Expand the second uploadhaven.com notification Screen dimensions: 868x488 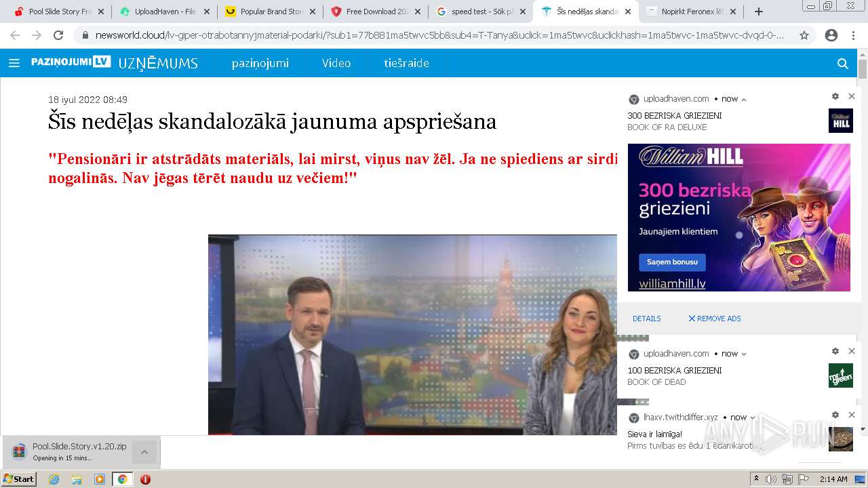(744, 354)
